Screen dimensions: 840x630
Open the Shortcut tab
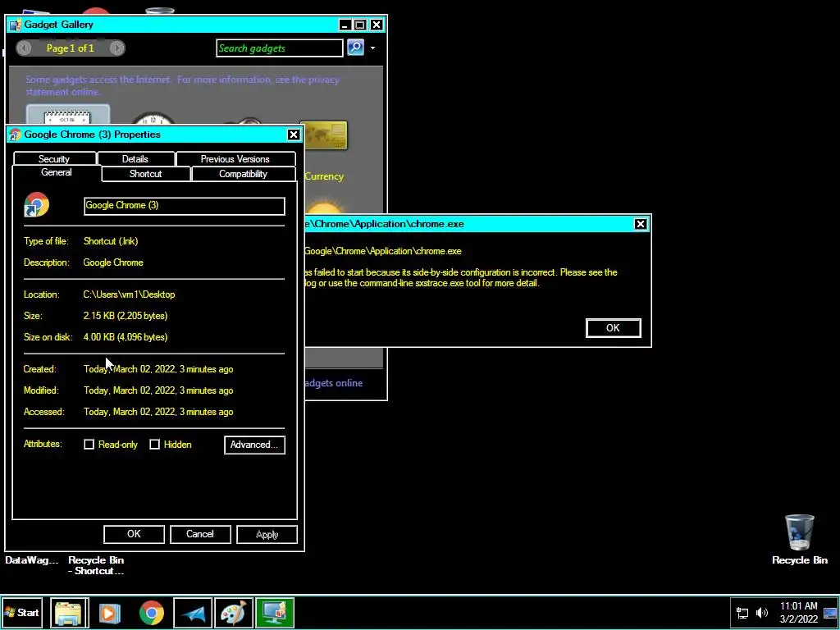(146, 174)
